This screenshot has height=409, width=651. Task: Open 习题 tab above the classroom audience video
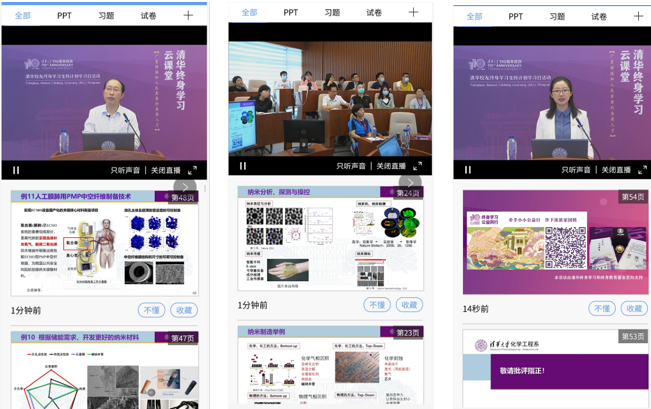(x=332, y=13)
